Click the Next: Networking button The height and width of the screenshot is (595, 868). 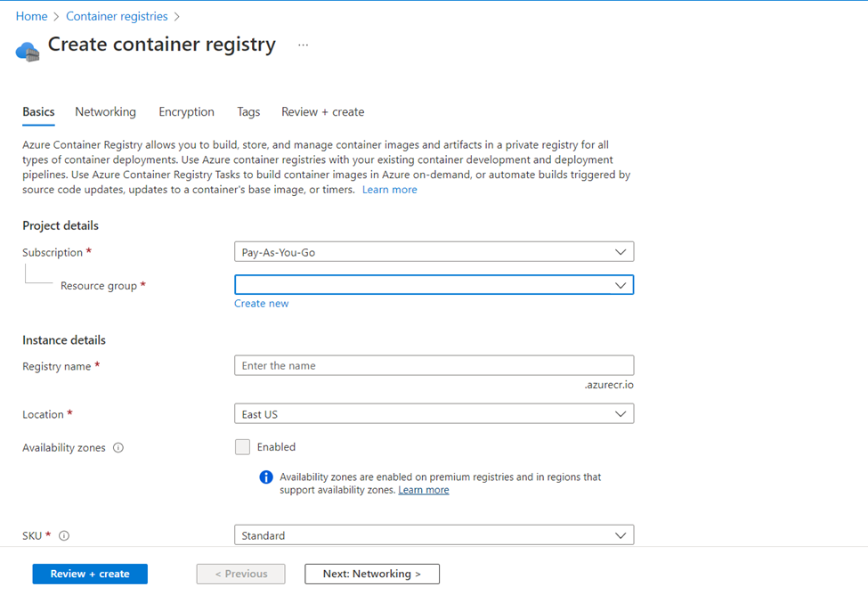point(371,574)
